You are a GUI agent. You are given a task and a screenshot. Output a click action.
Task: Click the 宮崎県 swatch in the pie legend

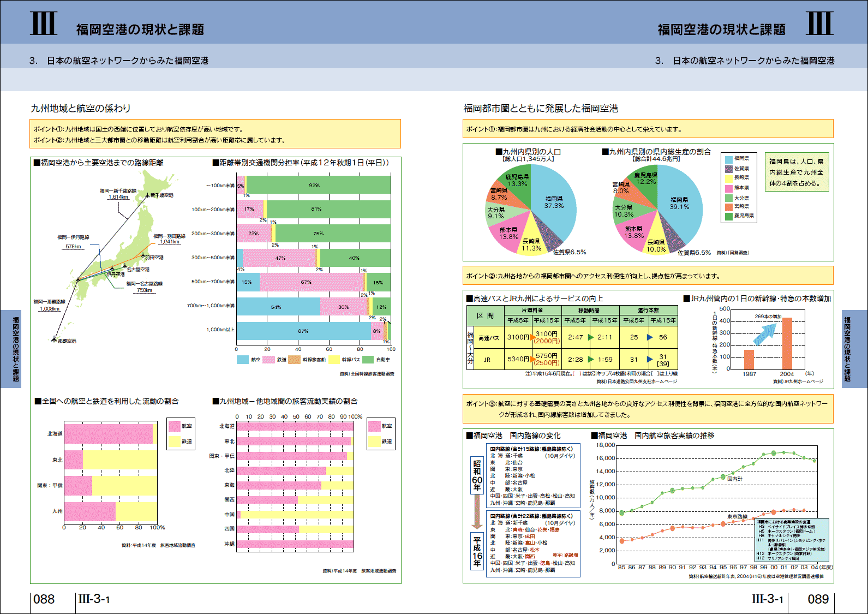728,207
